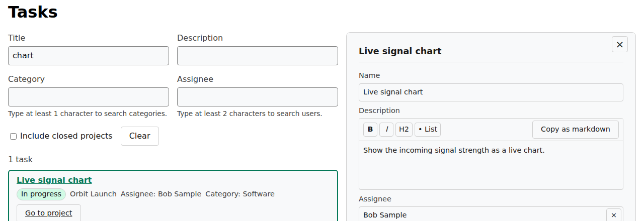This screenshot has height=221, width=644.
Task: Click into the description text area
Action: point(491,165)
